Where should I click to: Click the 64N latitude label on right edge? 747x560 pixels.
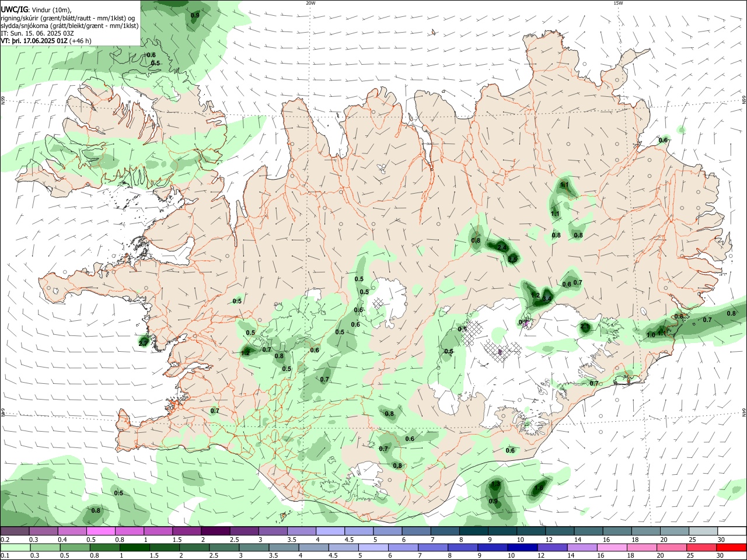[x=744, y=412]
